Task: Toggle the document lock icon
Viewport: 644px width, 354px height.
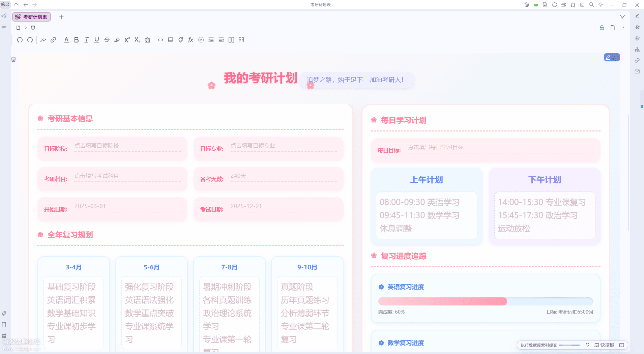Action: [x=602, y=28]
